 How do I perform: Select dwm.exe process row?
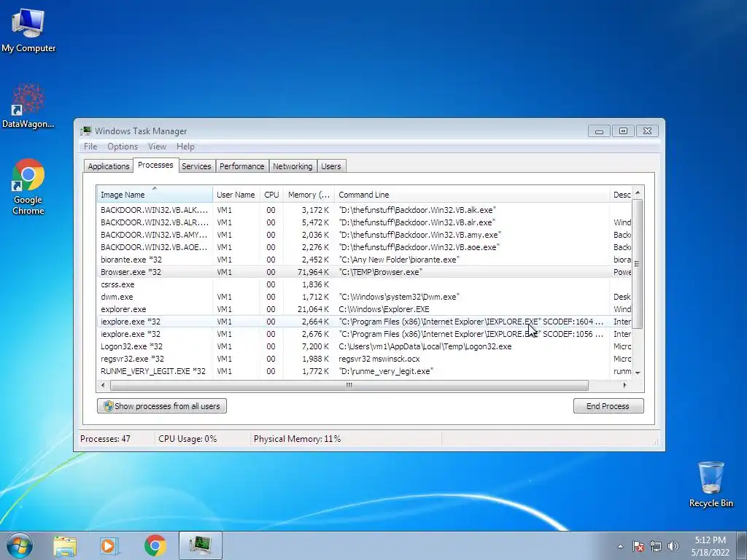(364, 296)
